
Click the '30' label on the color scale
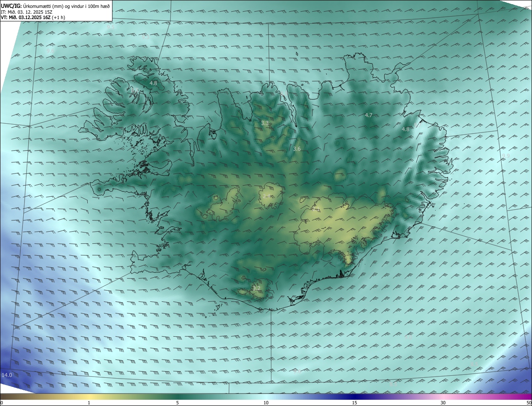click(443, 403)
